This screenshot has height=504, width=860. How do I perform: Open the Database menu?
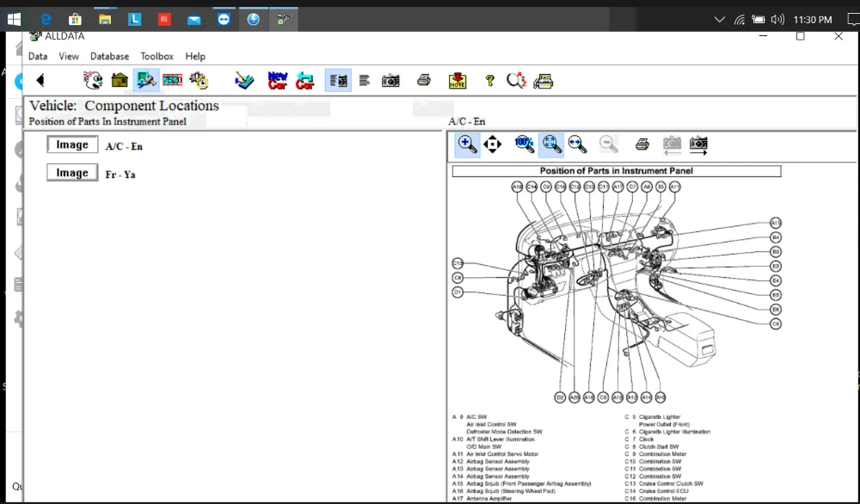pyautogui.click(x=110, y=56)
